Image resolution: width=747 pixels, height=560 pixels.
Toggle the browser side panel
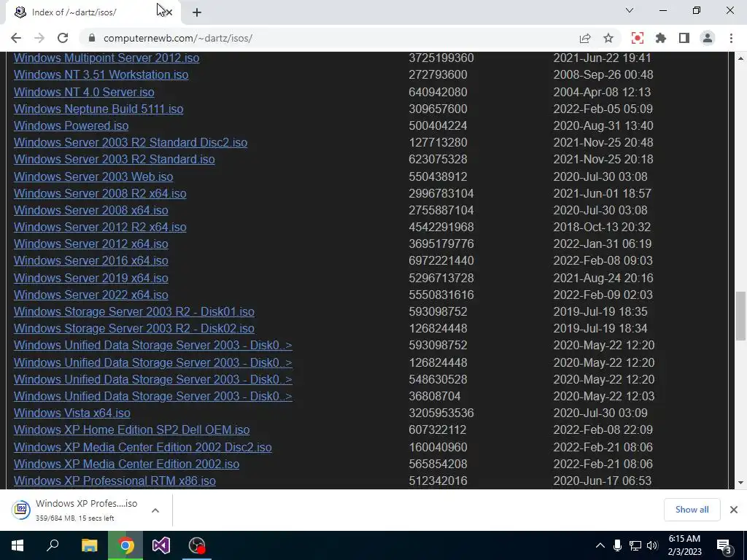[684, 38]
